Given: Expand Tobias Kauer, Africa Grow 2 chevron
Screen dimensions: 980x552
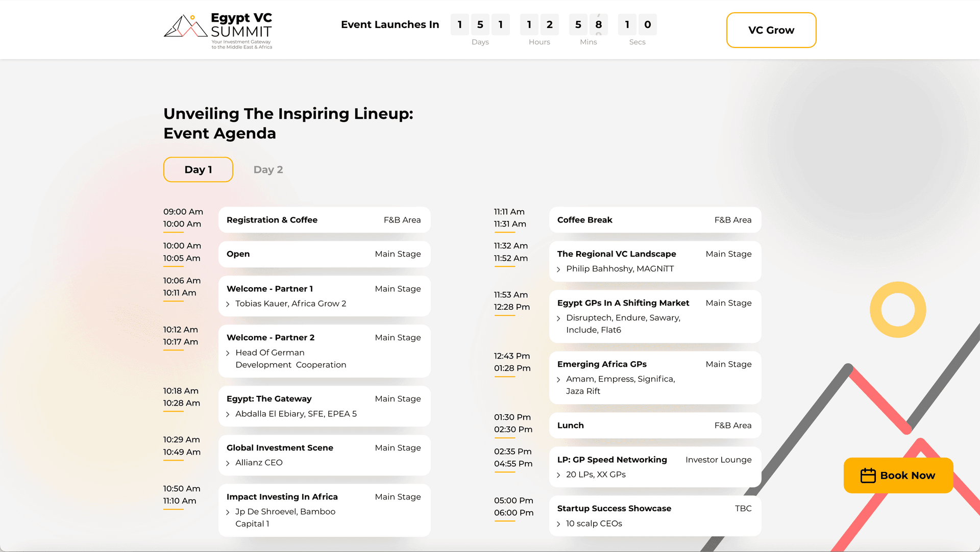Looking at the screenshot, I should coord(228,304).
